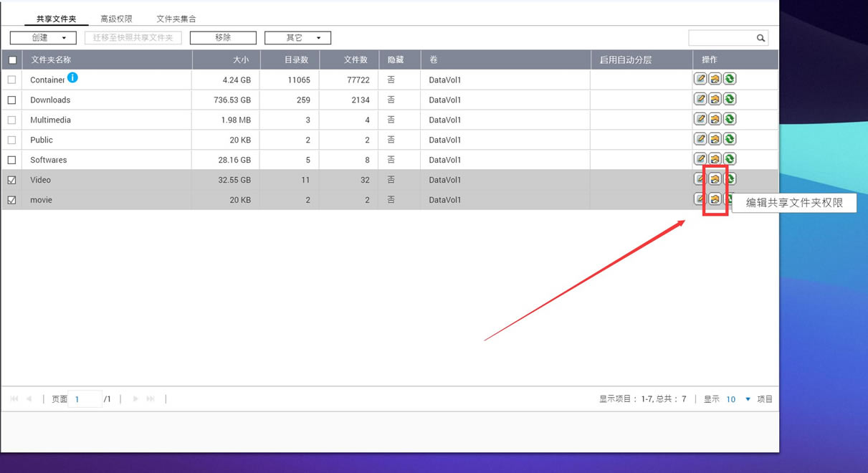Refresh the Softwares folder row
Screen dimensions: 868x473
(729, 159)
